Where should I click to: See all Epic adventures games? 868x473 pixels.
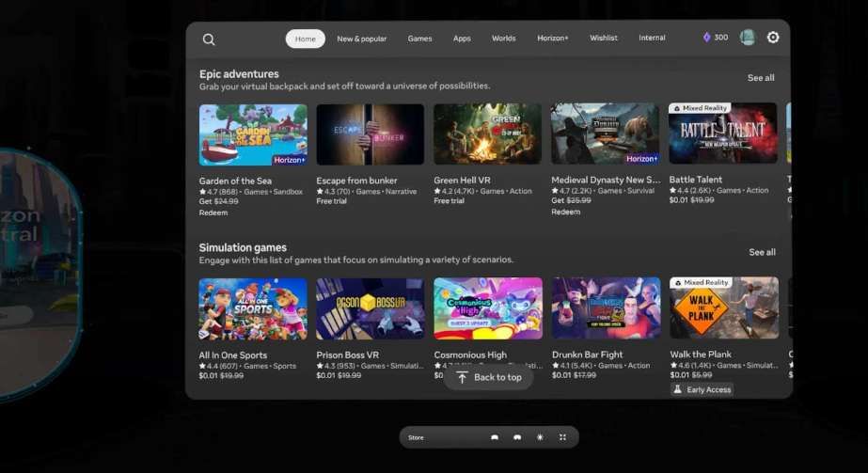pyautogui.click(x=761, y=78)
